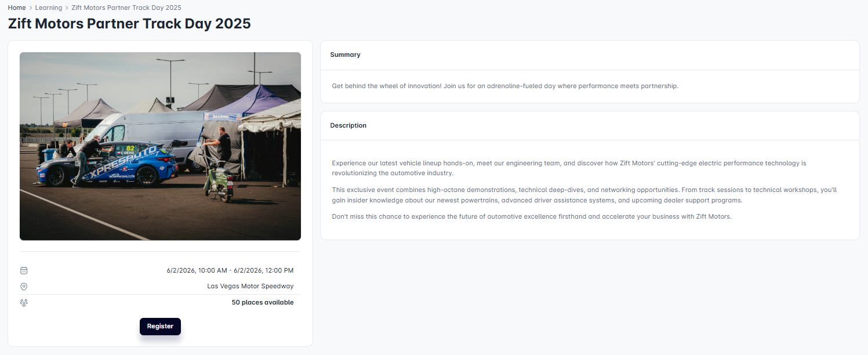Image resolution: width=868 pixels, height=355 pixels.
Task: Click the calendar icon beside the event date
Action: click(x=24, y=270)
